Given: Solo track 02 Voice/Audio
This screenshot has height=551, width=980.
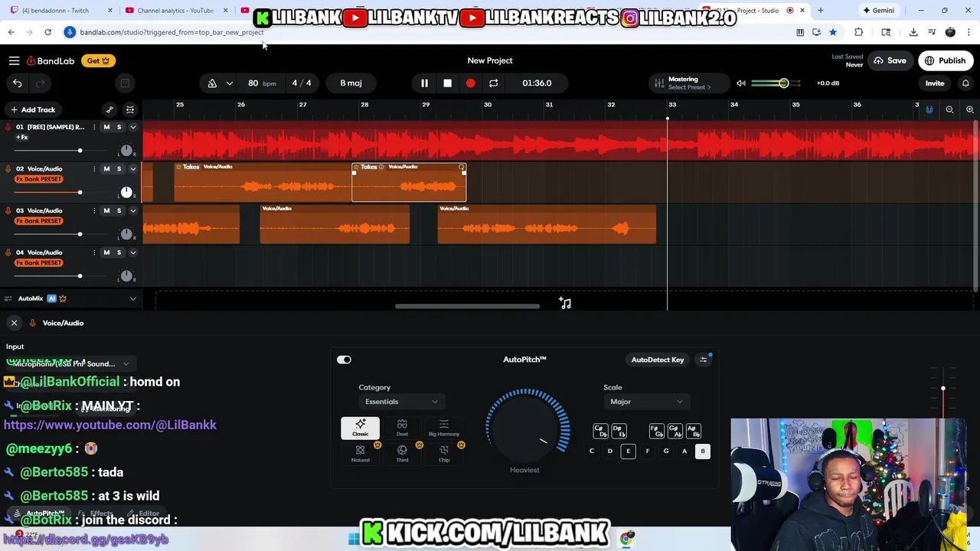Looking at the screenshot, I should coord(119,168).
